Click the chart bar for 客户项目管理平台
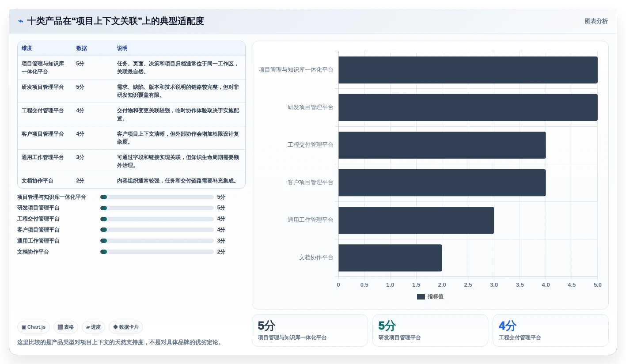Viewport: 626px width, 364px height. pyautogui.click(x=442, y=182)
